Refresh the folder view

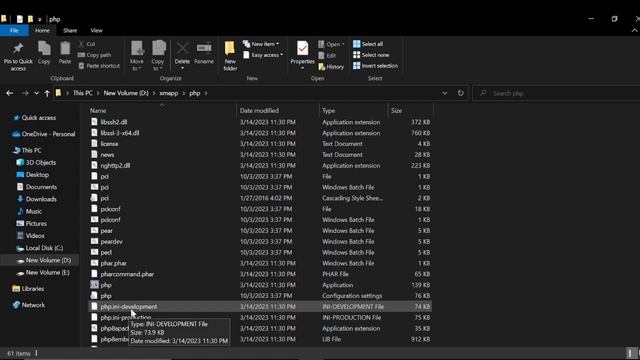pos(460,93)
